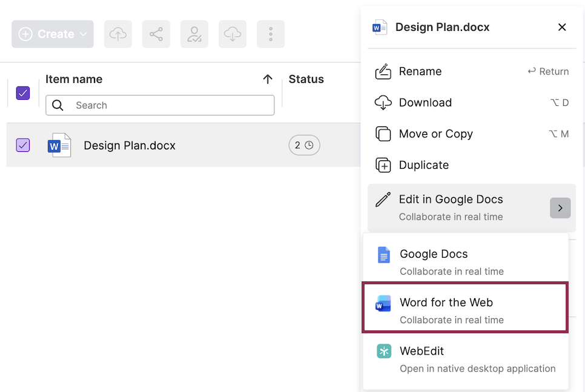
Task: Open the Create dropdown button
Action: pos(53,34)
